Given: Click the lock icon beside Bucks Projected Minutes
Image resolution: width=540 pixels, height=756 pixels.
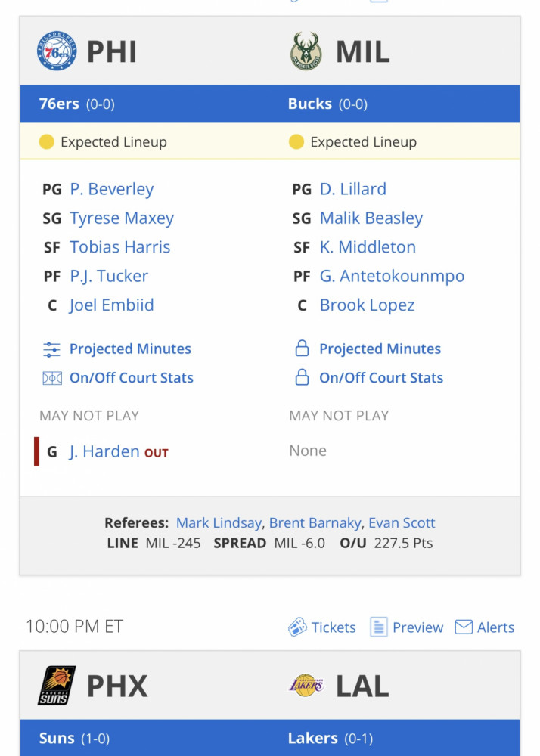Looking at the screenshot, I should (302, 348).
